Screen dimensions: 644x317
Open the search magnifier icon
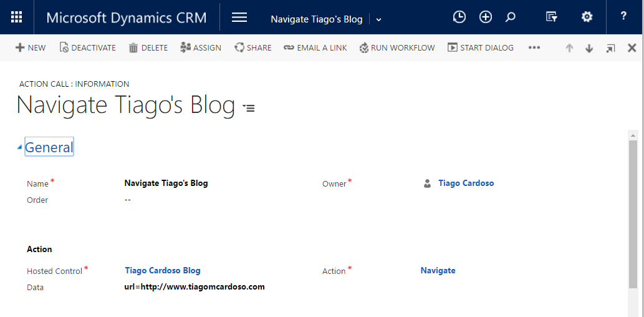point(511,17)
